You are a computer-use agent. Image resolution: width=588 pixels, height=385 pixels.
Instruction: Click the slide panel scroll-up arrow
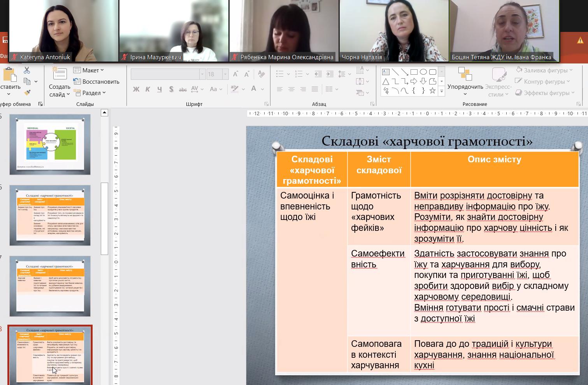[x=104, y=113]
